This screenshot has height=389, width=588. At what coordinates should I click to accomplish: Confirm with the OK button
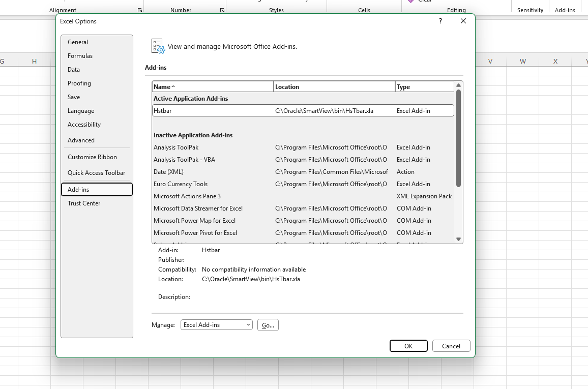click(408, 346)
